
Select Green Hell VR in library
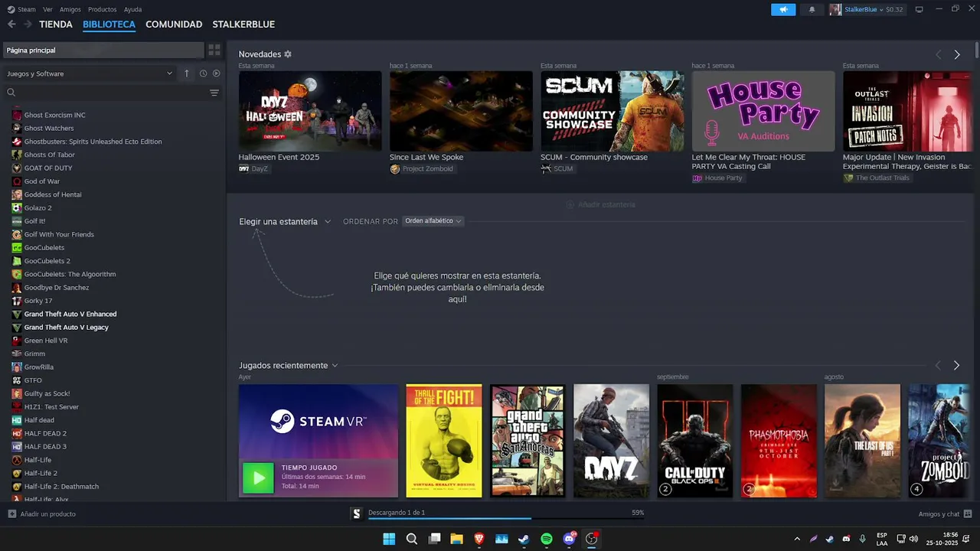pyautogui.click(x=46, y=341)
